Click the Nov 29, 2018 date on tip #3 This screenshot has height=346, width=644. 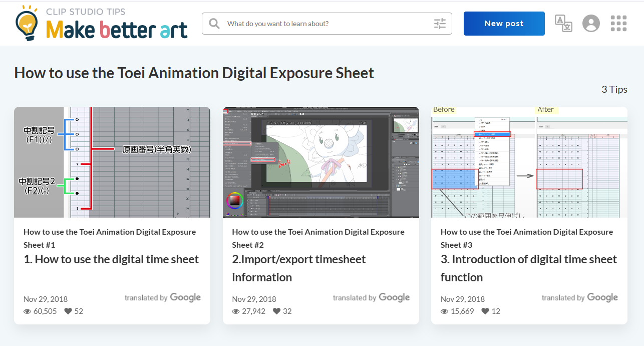tap(463, 299)
